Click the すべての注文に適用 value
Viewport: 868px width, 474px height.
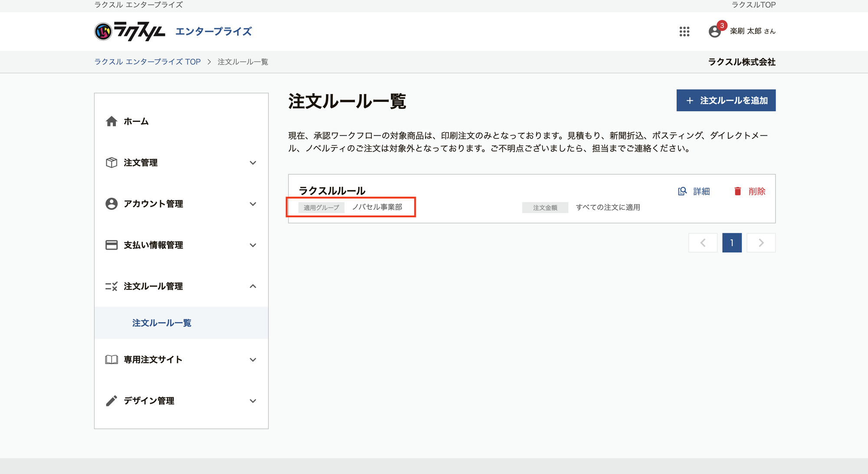pyautogui.click(x=608, y=207)
